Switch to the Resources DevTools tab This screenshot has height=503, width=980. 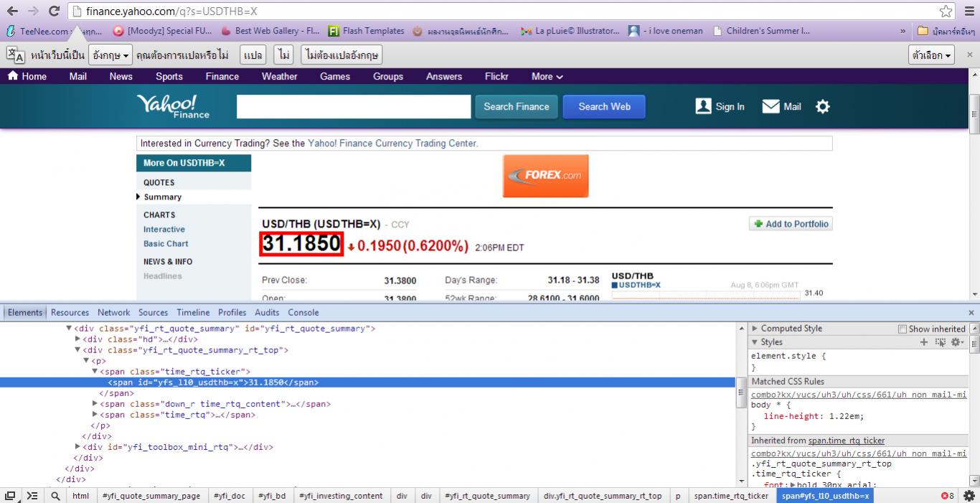[70, 313]
